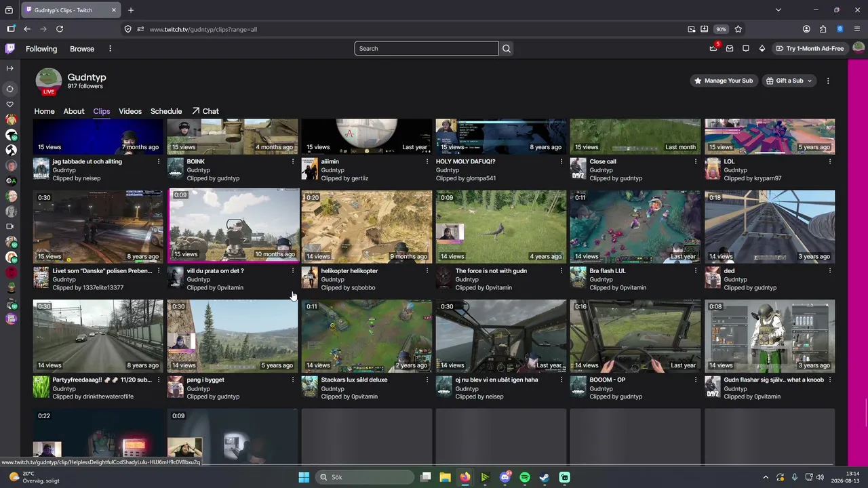Open options for 'LOL' clip
The image size is (868, 488).
coord(830,161)
